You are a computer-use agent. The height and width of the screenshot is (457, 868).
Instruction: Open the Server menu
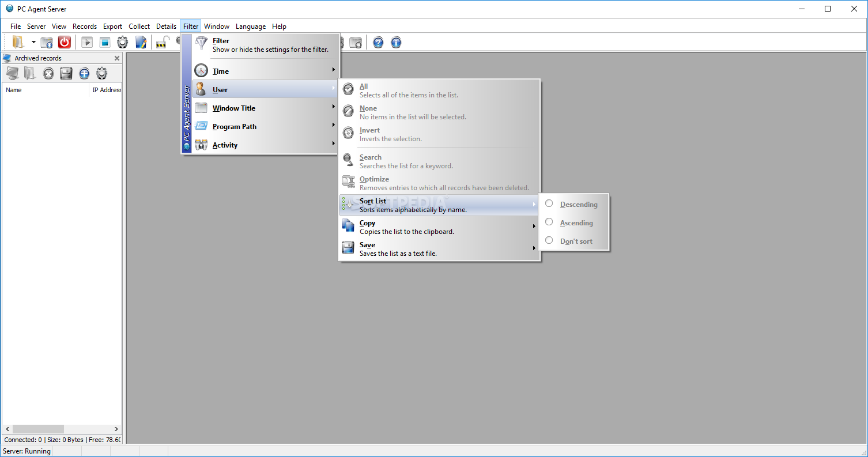36,27
